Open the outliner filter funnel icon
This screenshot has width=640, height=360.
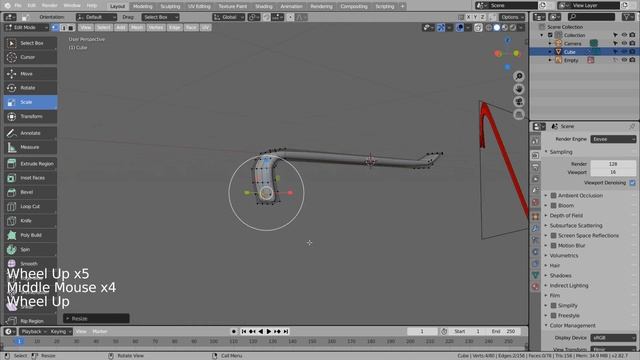tap(627, 17)
